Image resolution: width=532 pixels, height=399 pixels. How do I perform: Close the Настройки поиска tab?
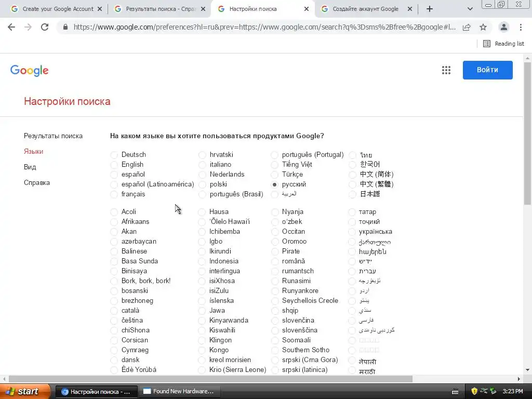coord(307,9)
